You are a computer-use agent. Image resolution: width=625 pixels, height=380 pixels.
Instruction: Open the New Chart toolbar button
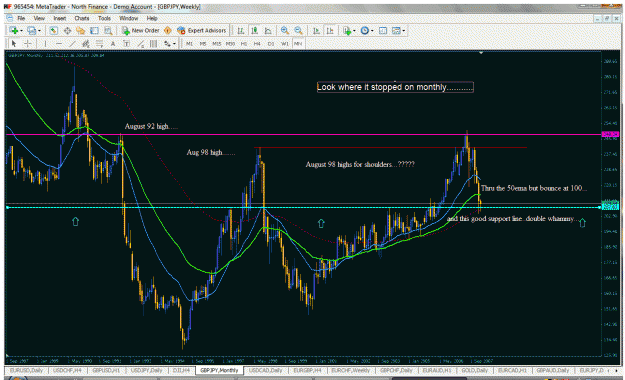(x=13, y=31)
